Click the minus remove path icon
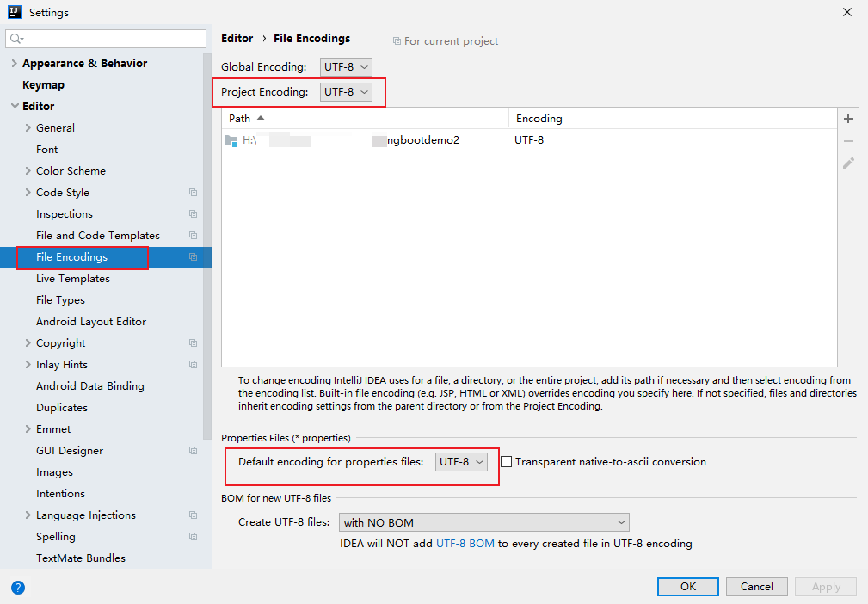This screenshot has height=604, width=868. (x=848, y=141)
